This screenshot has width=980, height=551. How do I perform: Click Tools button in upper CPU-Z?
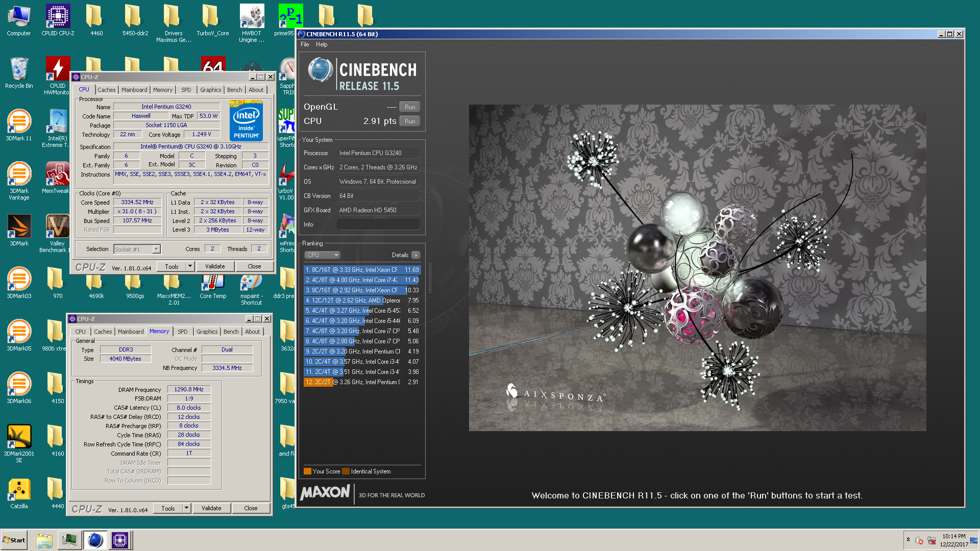tap(171, 266)
